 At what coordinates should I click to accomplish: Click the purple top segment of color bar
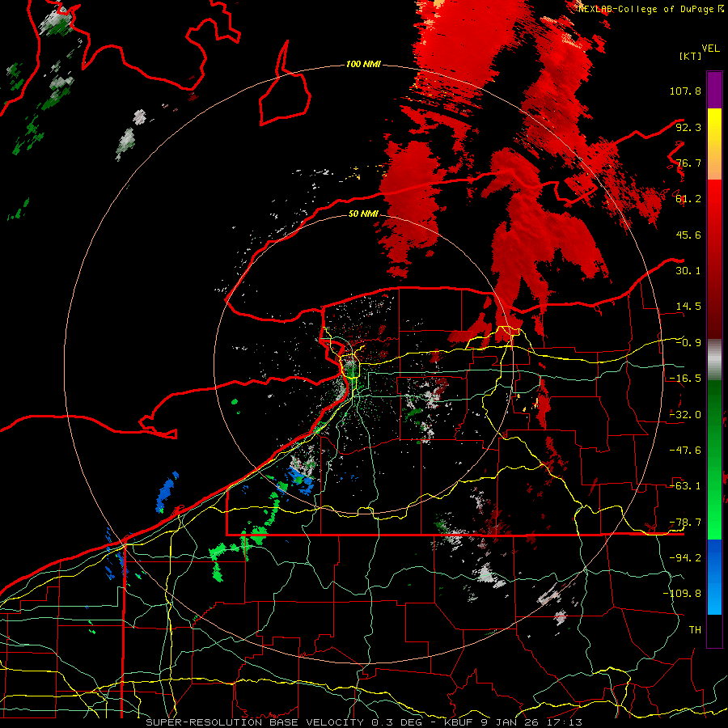click(x=714, y=90)
